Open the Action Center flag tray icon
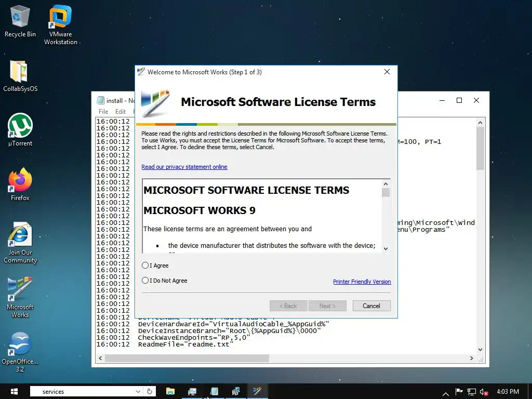Screen dimensions: 532x399 [459, 392]
